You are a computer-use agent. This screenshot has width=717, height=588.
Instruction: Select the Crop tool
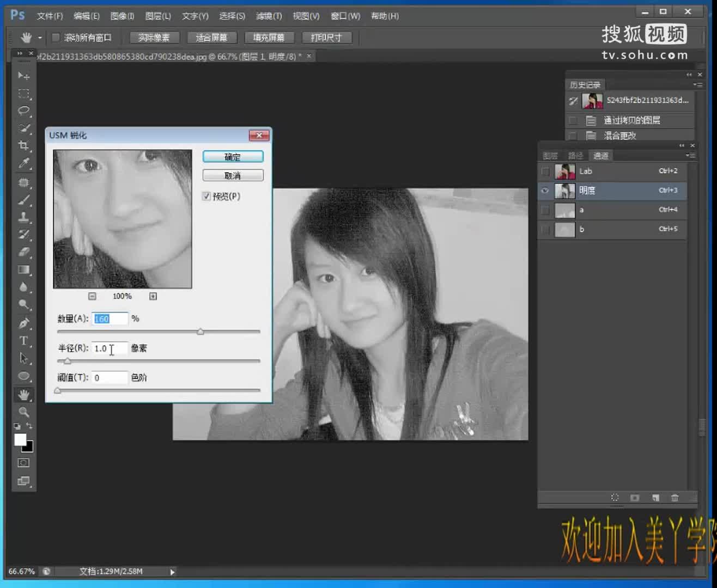[x=23, y=146]
